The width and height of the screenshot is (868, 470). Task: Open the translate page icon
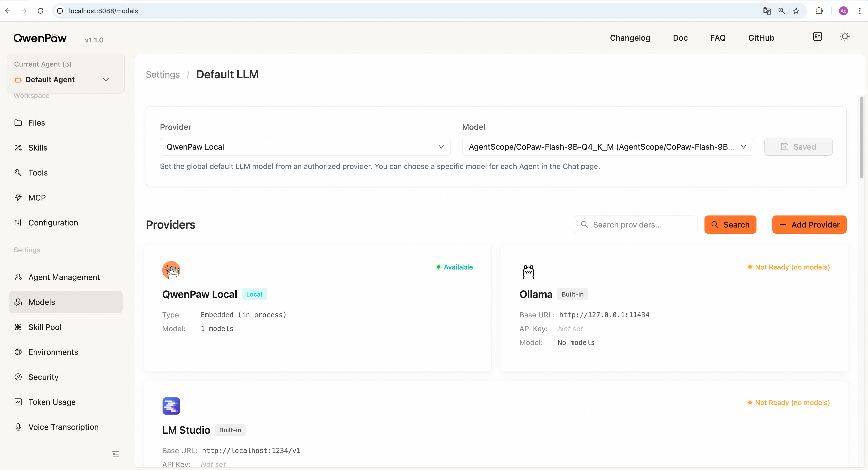(767, 11)
